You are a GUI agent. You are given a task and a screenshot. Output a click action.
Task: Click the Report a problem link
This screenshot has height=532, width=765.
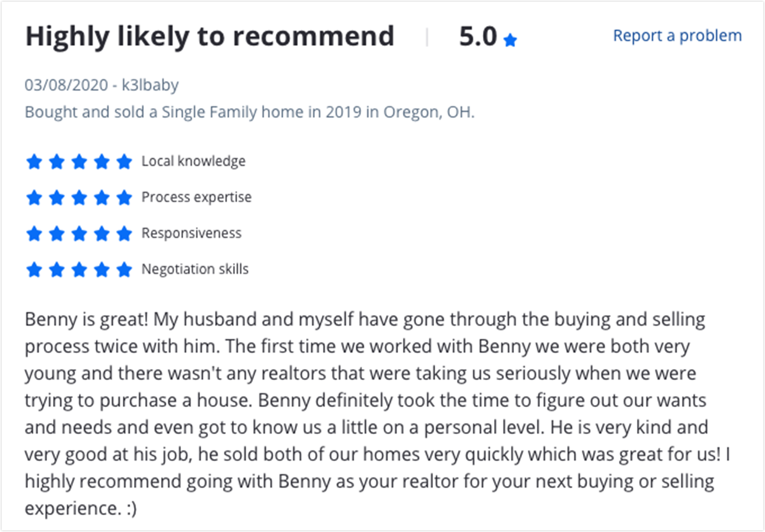click(x=677, y=36)
